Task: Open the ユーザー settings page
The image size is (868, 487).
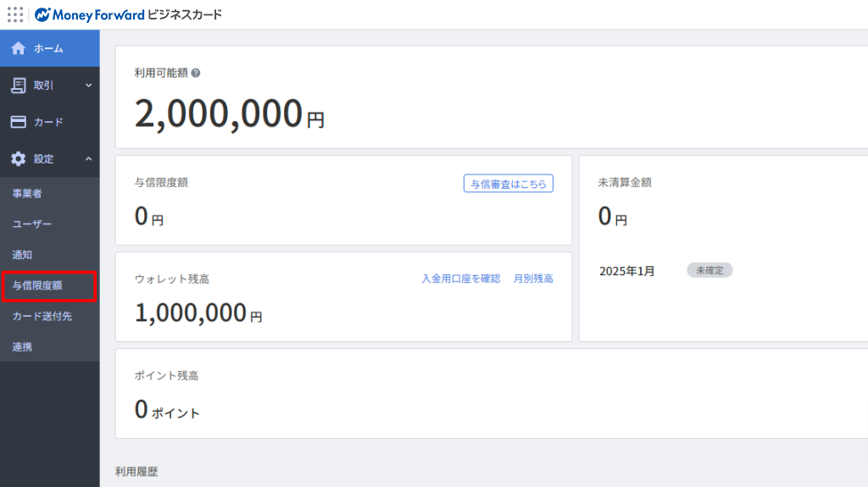Action: pyautogui.click(x=32, y=224)
